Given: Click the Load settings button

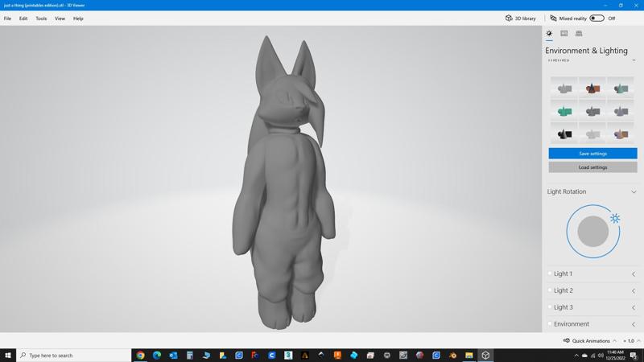Looking at the screenshot, I should tap(592, 167).
